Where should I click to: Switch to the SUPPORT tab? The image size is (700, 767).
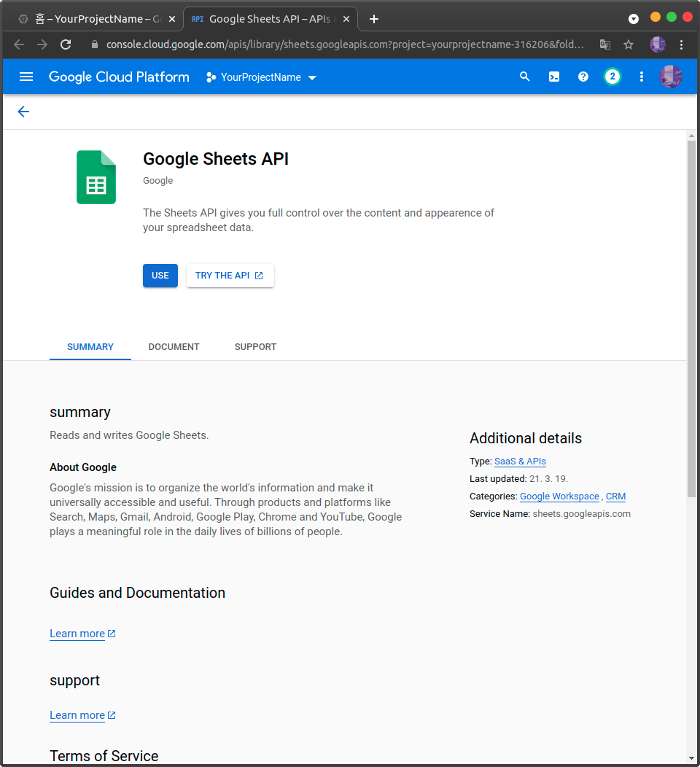(255, 347)
